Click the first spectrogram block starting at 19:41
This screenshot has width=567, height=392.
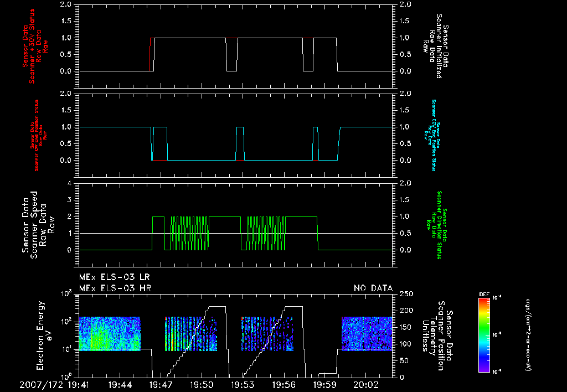110,334
